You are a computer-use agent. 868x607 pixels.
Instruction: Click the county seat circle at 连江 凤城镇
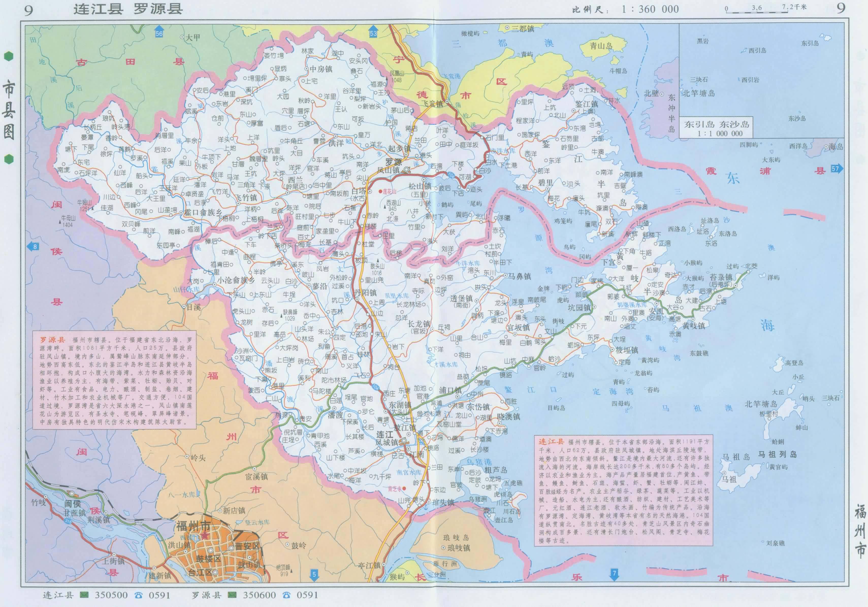(404, 441)
